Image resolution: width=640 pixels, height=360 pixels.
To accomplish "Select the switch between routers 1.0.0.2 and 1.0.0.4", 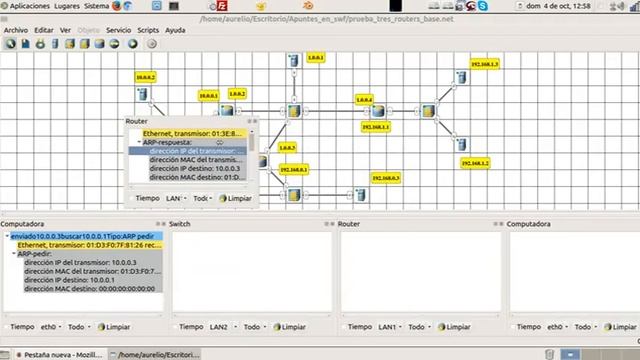I will (294, 111).
